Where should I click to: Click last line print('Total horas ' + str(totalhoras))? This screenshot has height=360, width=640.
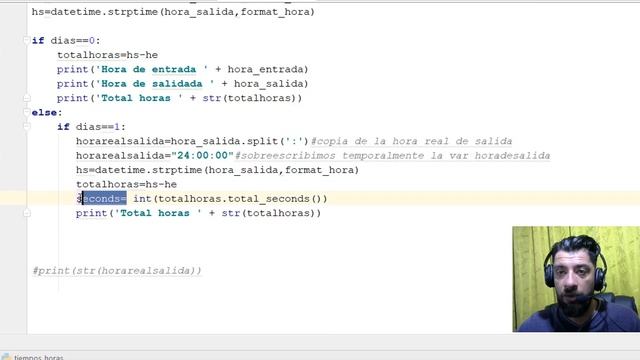tap(198, 213)
